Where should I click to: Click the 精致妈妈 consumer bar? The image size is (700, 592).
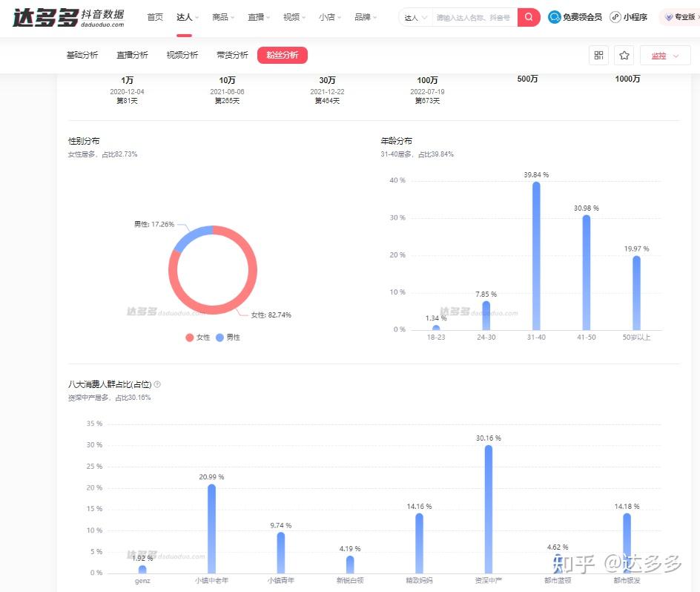click(x=419, y=543)
